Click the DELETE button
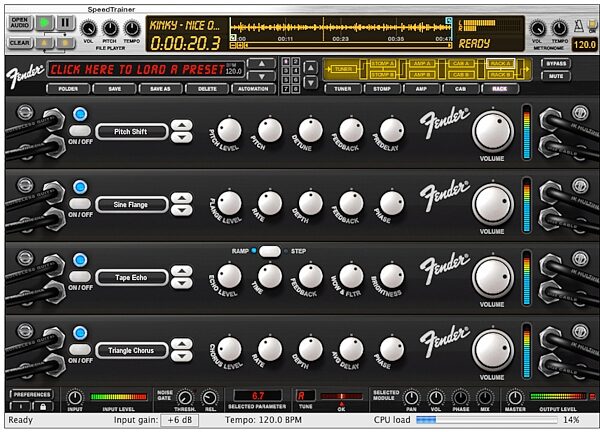This screenshot has width=600, height=432. 207,89
